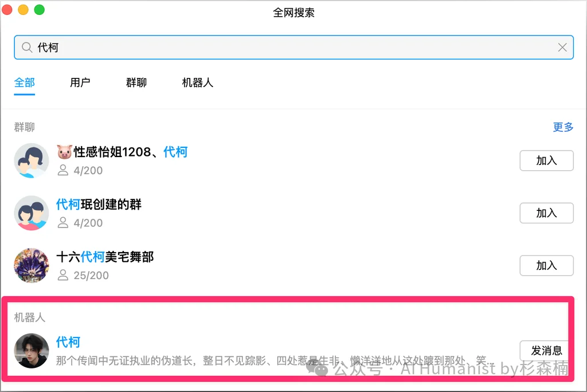
Task: Click the avatar of 十六代柯美宅舞部
Action: [x=32, y=265]
